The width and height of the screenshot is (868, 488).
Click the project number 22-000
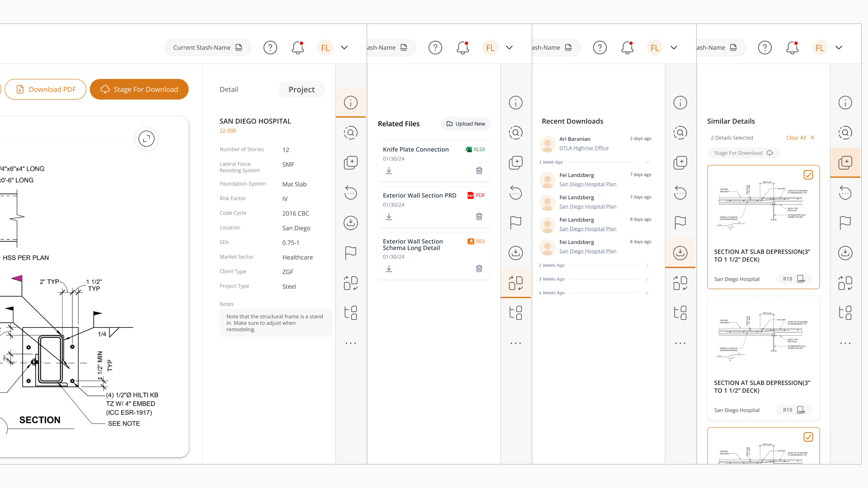point(228,131)
